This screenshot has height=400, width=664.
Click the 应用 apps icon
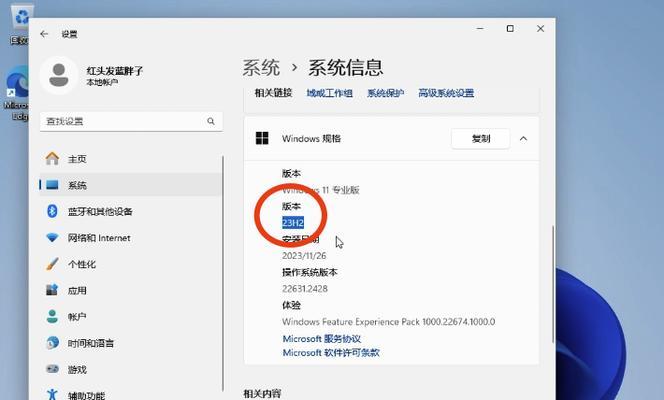pos(52,290)
